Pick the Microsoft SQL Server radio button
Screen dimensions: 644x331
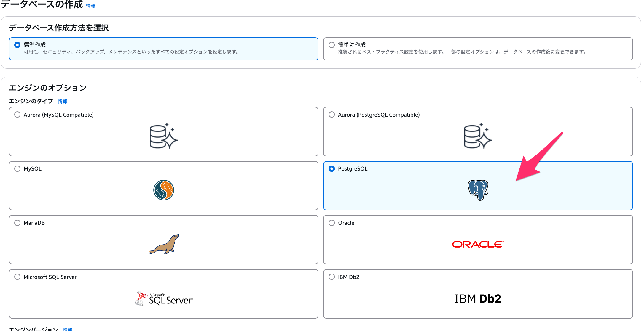[x=17, y=277]
